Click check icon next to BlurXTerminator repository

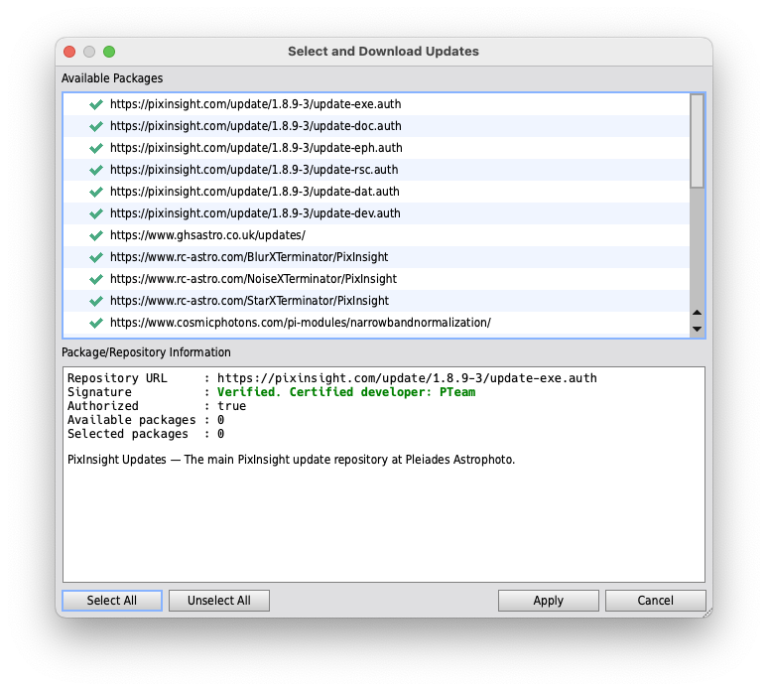coord(96,257)
